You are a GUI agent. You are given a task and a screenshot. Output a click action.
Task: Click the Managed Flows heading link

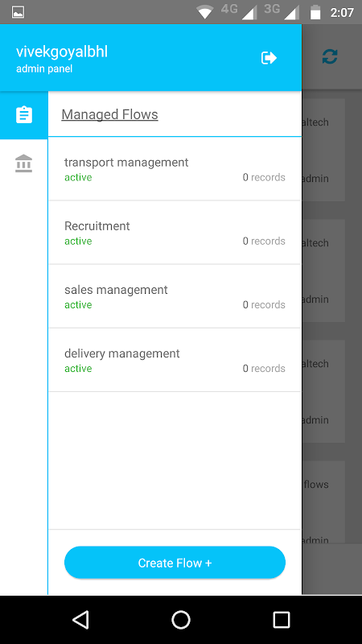click(x=109, y=114)
